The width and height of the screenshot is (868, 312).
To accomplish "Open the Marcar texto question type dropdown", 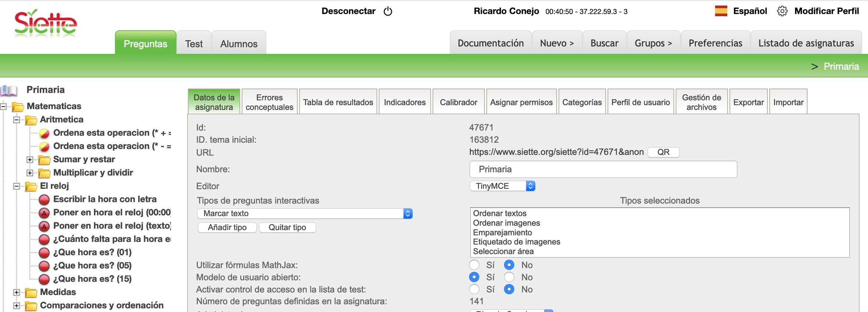I will pyautogui.click(x=304, y=214).
